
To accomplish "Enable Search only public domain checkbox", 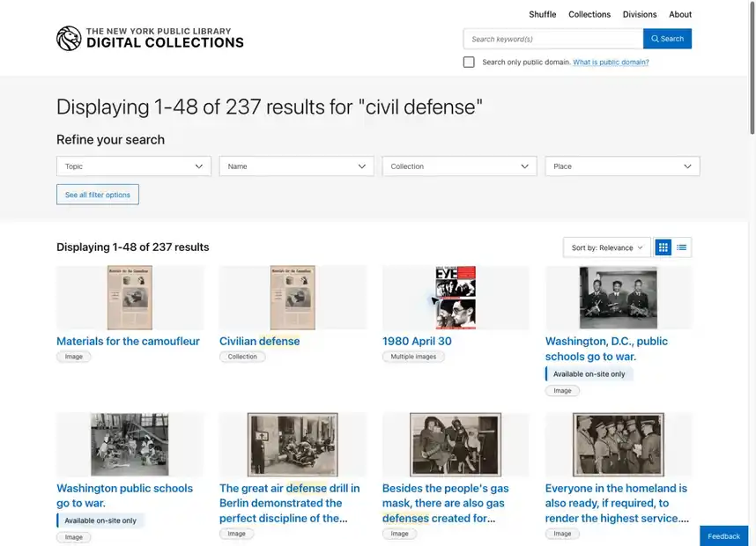I will coord(469,63).
